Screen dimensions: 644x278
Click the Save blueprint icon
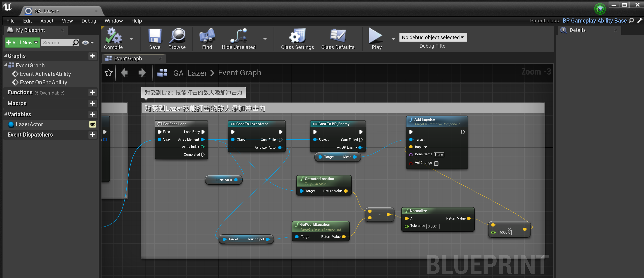(x=154, y=36)
